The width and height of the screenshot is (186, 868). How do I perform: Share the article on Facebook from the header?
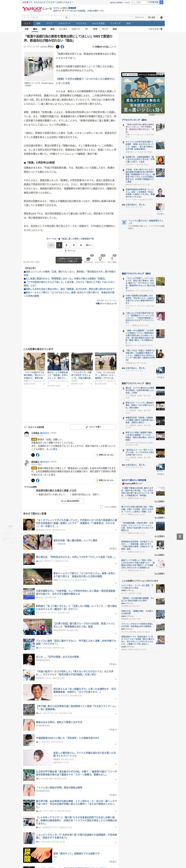tap(62, 47)
